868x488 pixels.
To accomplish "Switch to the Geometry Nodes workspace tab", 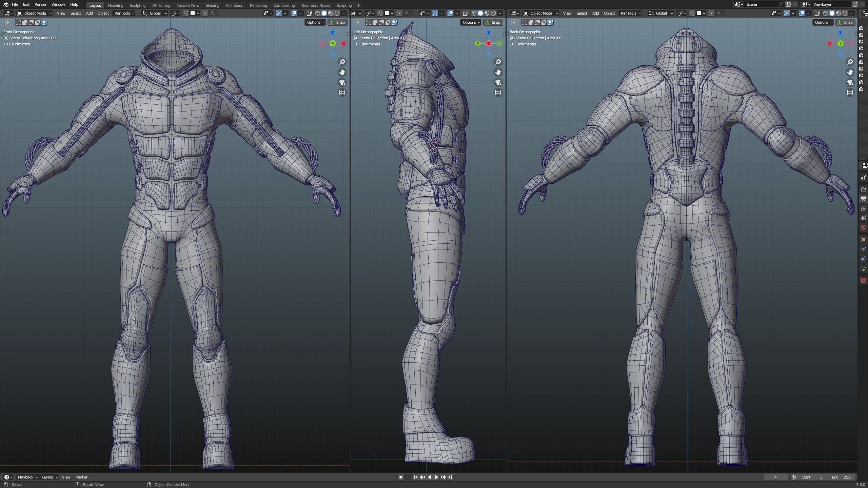I will (315, 5).
